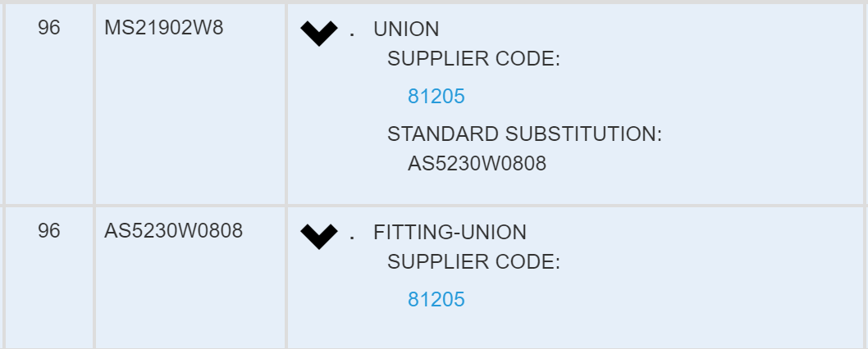Click the STANDARD SUBSTITUTION label
The height and width of the screenshot is (349, 868).
[524, 134]
